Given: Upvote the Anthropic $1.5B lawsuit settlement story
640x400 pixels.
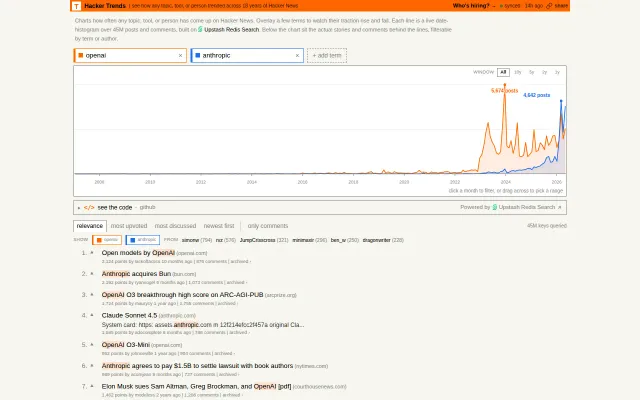Looking at the screenshot, I should click(x=92, y=365).
